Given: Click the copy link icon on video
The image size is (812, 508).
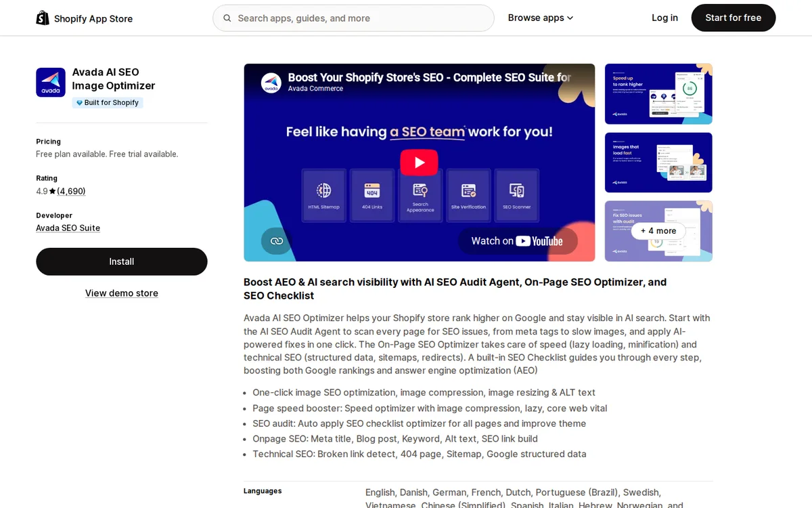Looking at the screenshot, I should tap(276, 241).
